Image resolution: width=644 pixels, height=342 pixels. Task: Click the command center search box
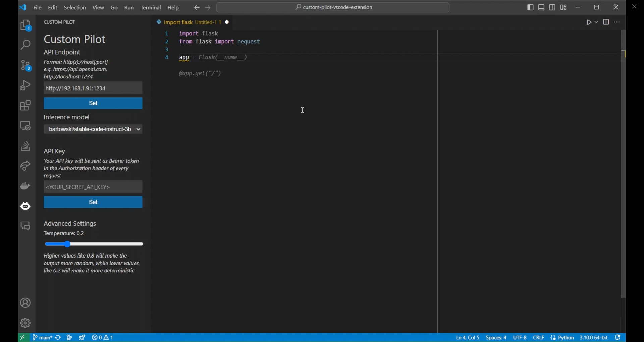[x=333, y=8]
